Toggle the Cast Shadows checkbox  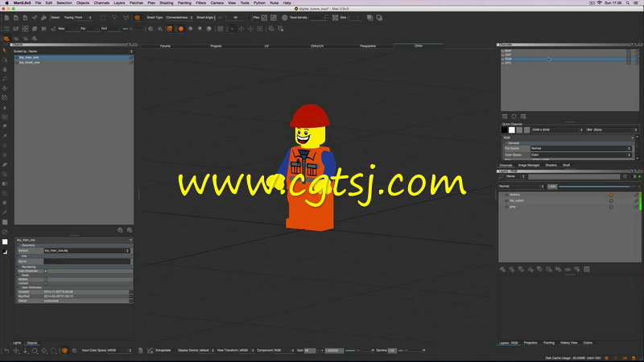pyautogui.click(x=46, y=271)
